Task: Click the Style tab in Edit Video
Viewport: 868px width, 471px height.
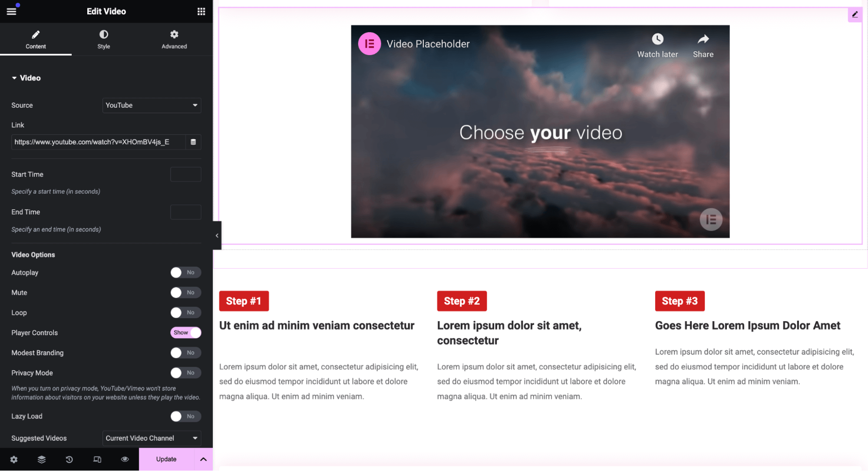Action: pos(103,39)
